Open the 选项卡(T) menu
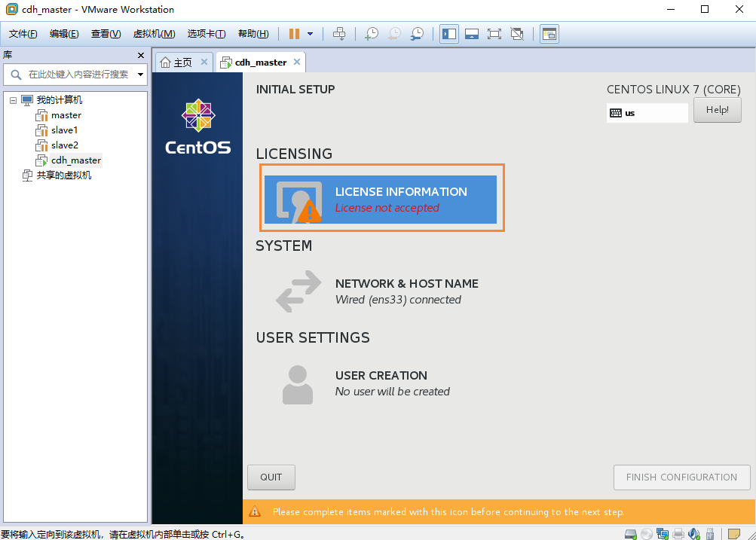The image size is (756, 540). [207, 34]
